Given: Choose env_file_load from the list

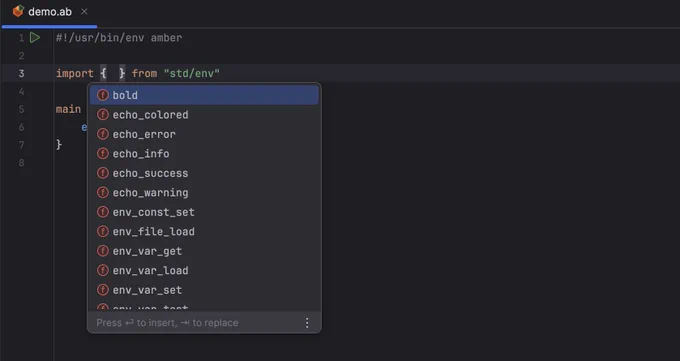Looking at the screenshot, I should click(204, 232).
